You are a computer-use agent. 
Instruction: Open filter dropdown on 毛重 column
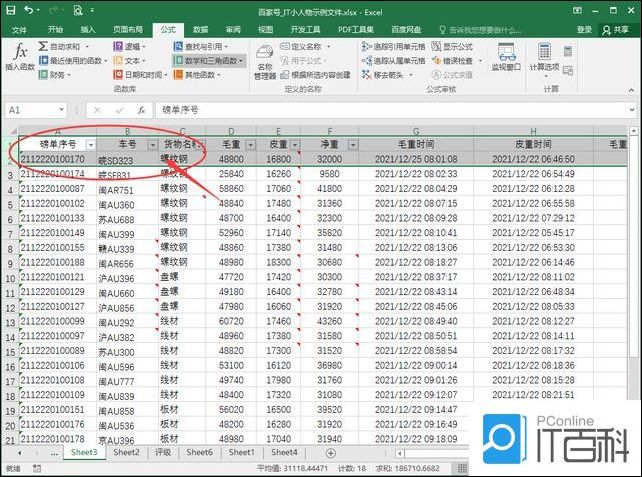(x=249, y=145)
